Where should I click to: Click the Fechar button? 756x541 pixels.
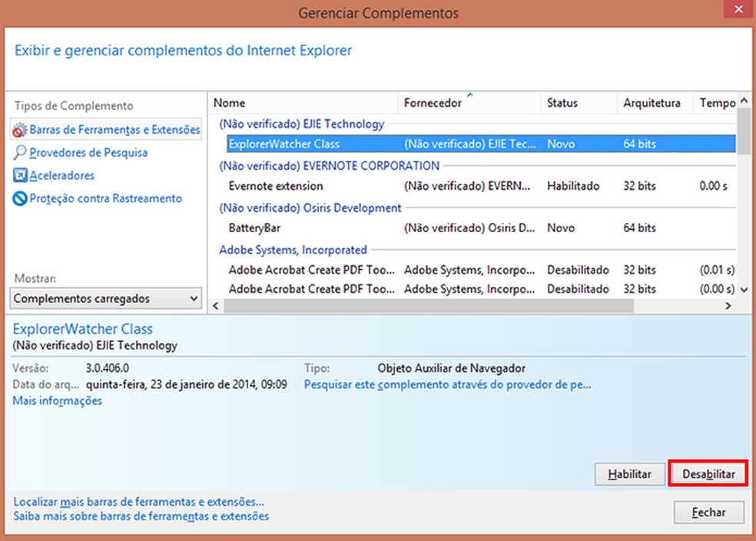click(708, 512)
